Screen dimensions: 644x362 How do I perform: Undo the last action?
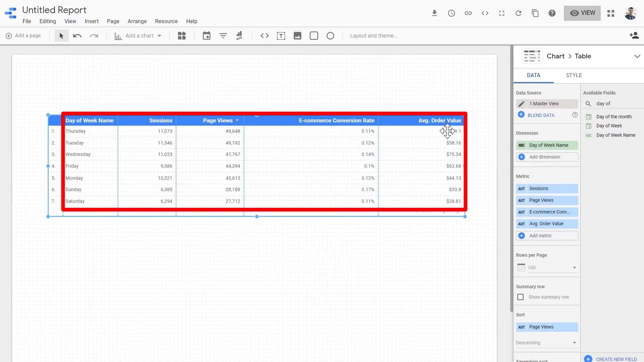tap(77, 36)
